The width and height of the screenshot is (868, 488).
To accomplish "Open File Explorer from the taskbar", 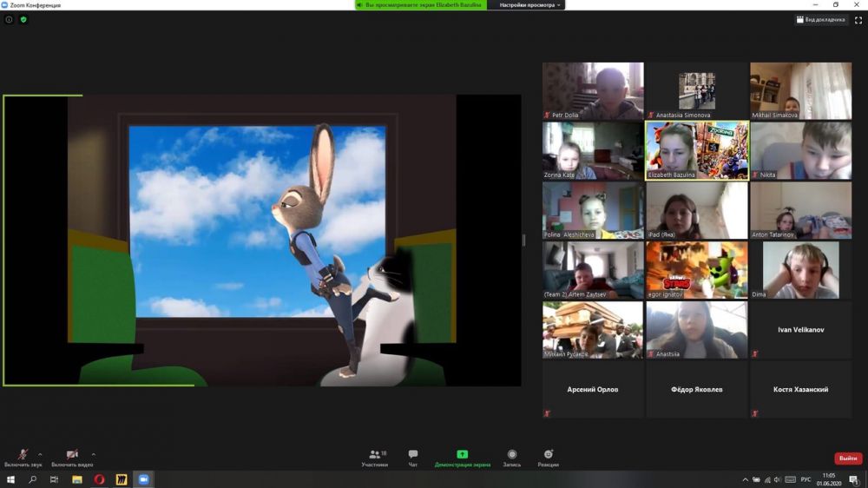I will point(77,479).
